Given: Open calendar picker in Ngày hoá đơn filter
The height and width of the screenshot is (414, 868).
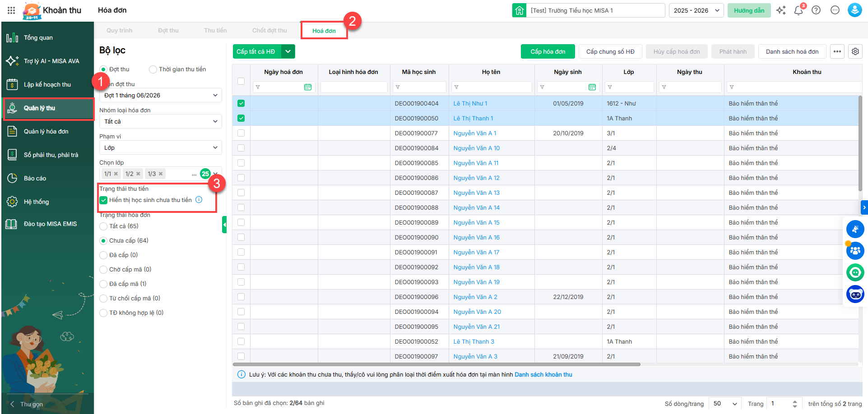Looking at the screenshot, I should [308, 87].
